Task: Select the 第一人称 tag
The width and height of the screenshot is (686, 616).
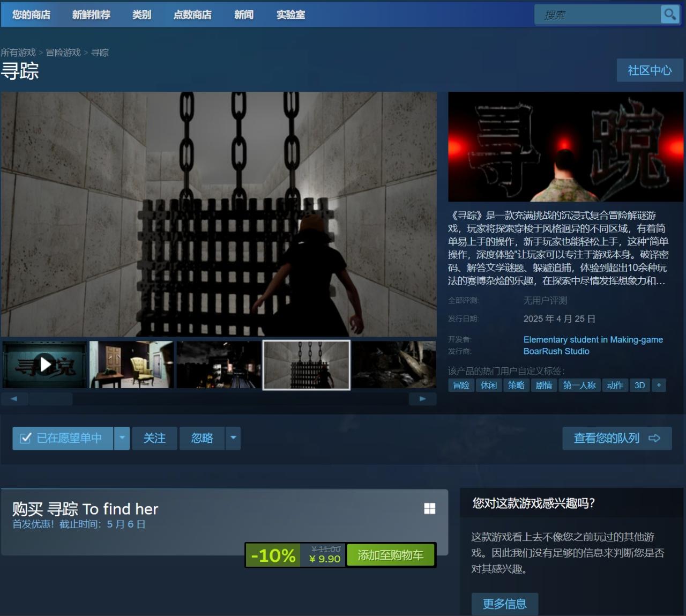Action: click(x=579, y=385)
